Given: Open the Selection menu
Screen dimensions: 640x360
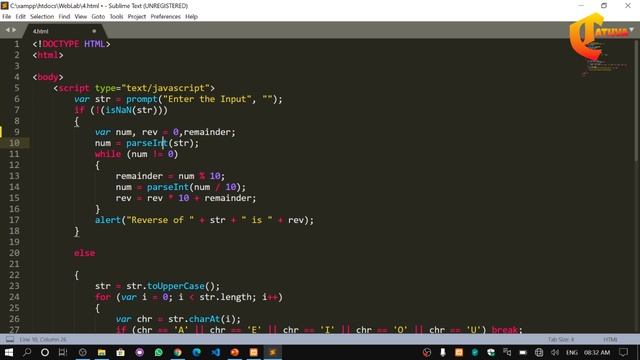Looking at the screenshot, I should [x=42, y=17].
